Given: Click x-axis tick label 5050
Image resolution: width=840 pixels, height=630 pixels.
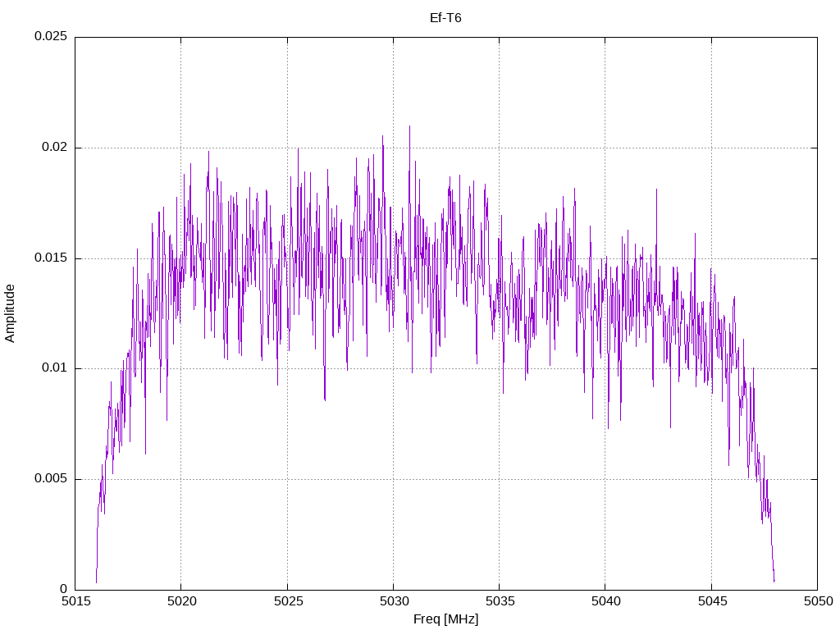Looking at the screenshot, I should pos(819,601).
